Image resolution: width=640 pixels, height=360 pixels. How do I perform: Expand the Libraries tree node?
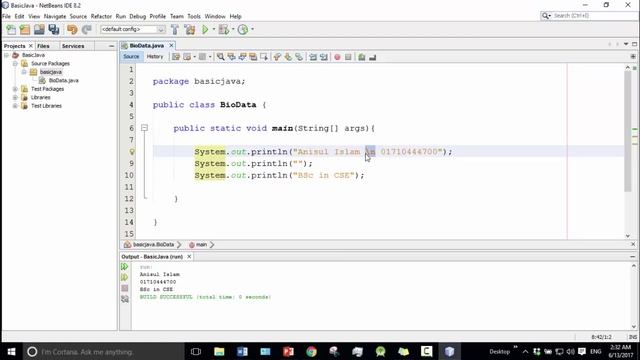(15, 98)
